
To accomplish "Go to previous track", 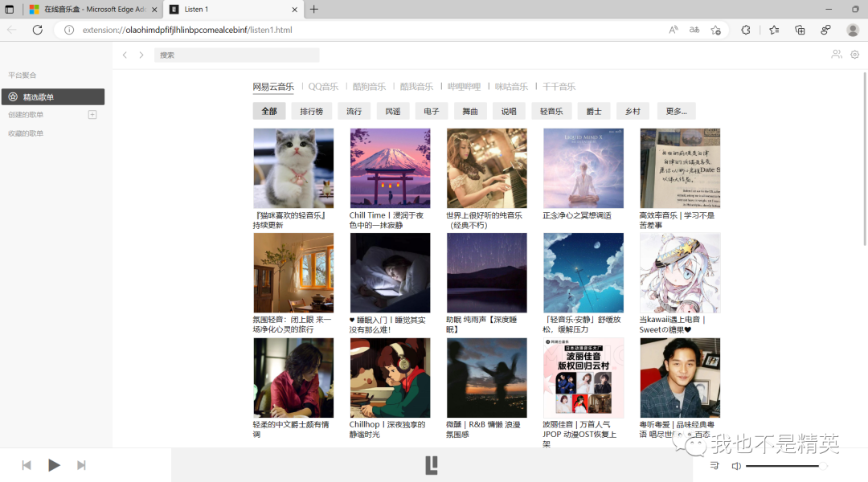I will point(26,464).
